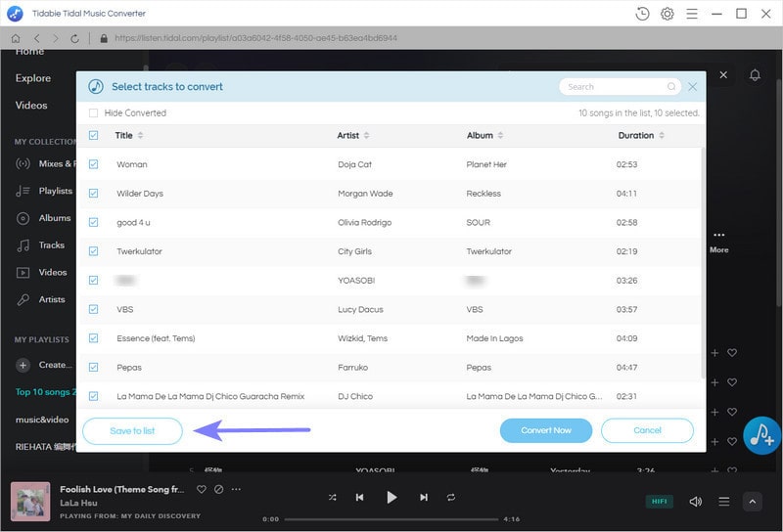This screenshot has width=783, height=532.
Task: Click the blue add-music floating button
Action: (762, 436)
